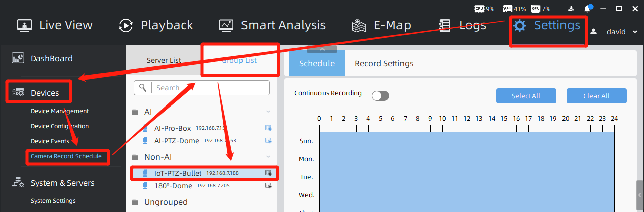This screenshot has width=644, height=212.
Task: Open the Smart Analysis tab
Action: [x=272, y=25]
